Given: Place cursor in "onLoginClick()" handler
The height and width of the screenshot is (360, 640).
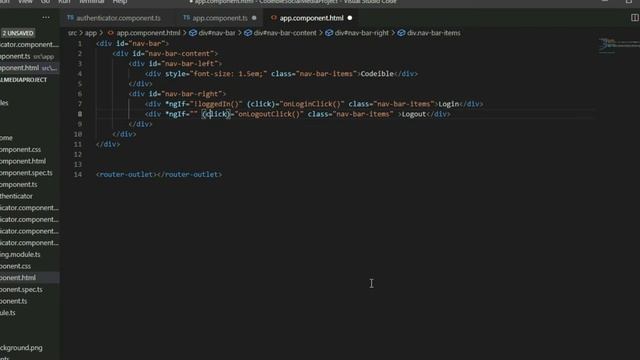Looking at the screenshot, I should [312, 104].
